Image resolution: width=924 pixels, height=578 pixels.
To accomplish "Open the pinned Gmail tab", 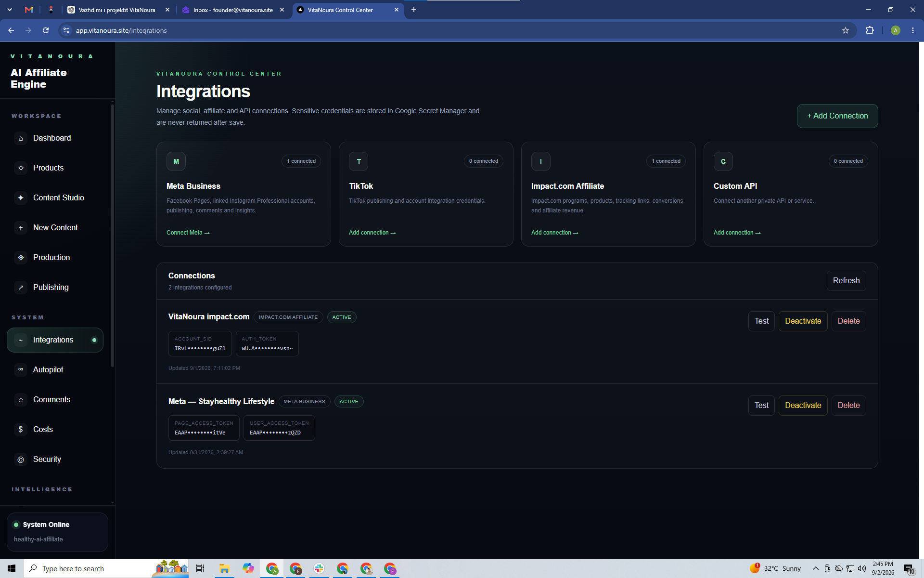I will pyautogui.click(x=29, y=10).
